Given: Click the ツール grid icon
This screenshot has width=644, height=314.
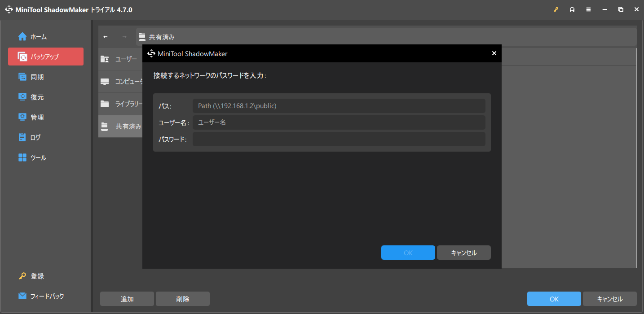Looking at the screenshot, I should (22, 157).
